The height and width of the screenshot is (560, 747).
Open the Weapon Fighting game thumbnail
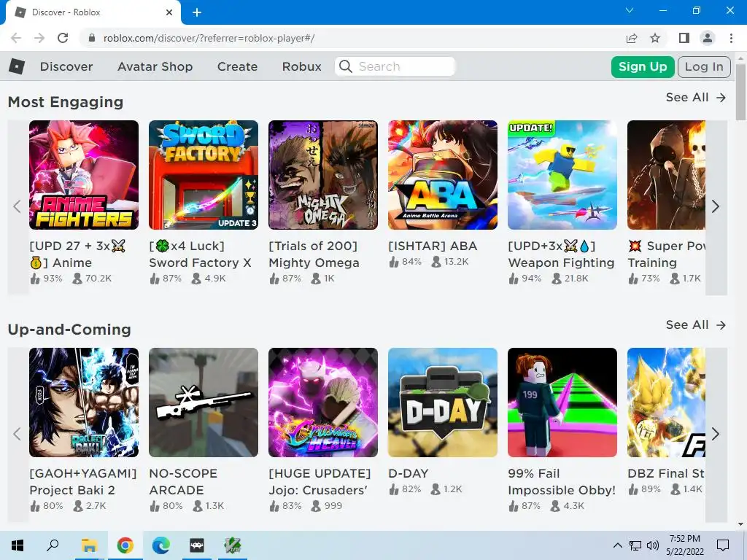point(562,175)
